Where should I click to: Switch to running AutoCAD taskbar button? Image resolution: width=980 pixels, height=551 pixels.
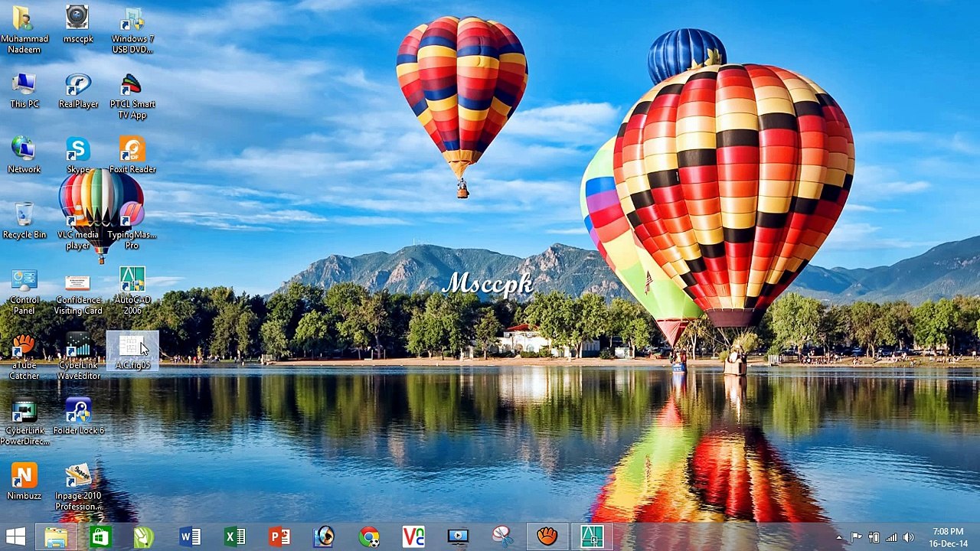(x=592, y=536)
